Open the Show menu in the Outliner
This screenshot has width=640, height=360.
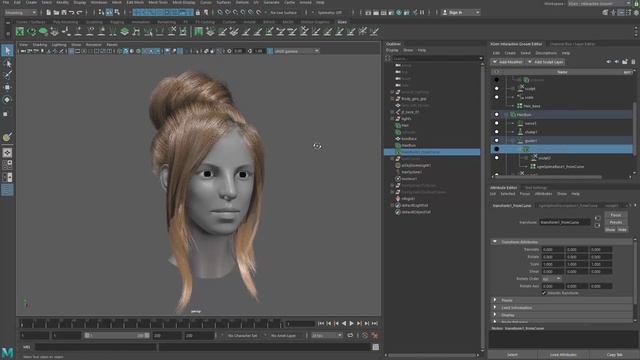[x=408, y=50]
